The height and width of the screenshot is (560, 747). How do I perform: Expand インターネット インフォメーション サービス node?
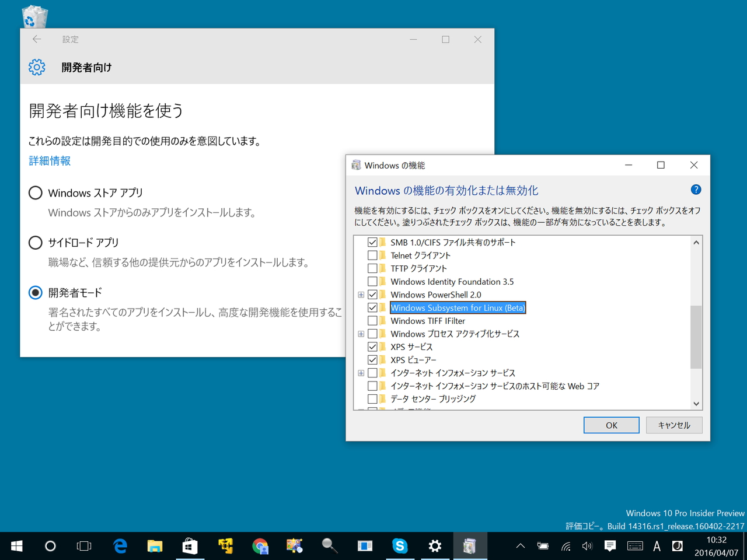(x=361, y=373)
